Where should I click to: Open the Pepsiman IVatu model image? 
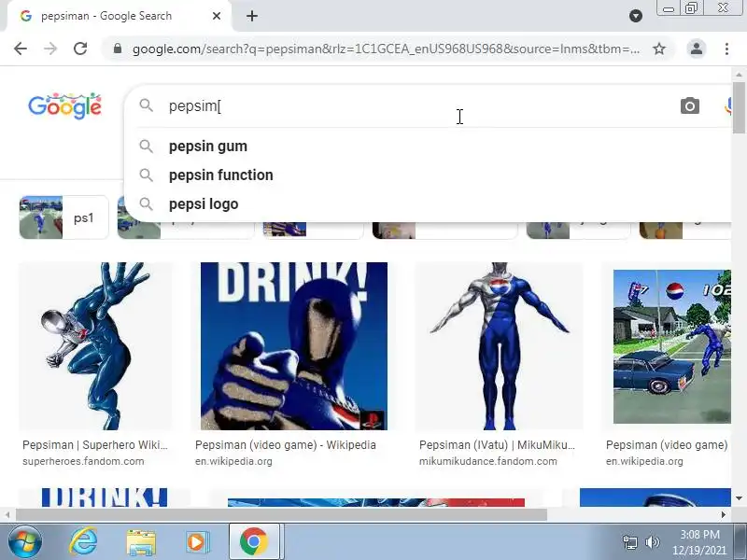(499, 346)
